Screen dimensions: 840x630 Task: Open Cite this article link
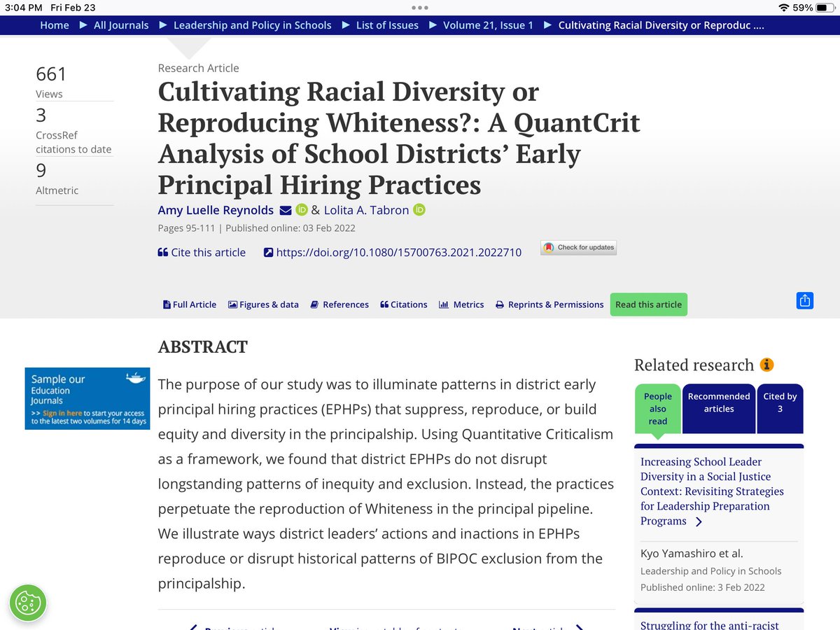click(x=202, y=252)
